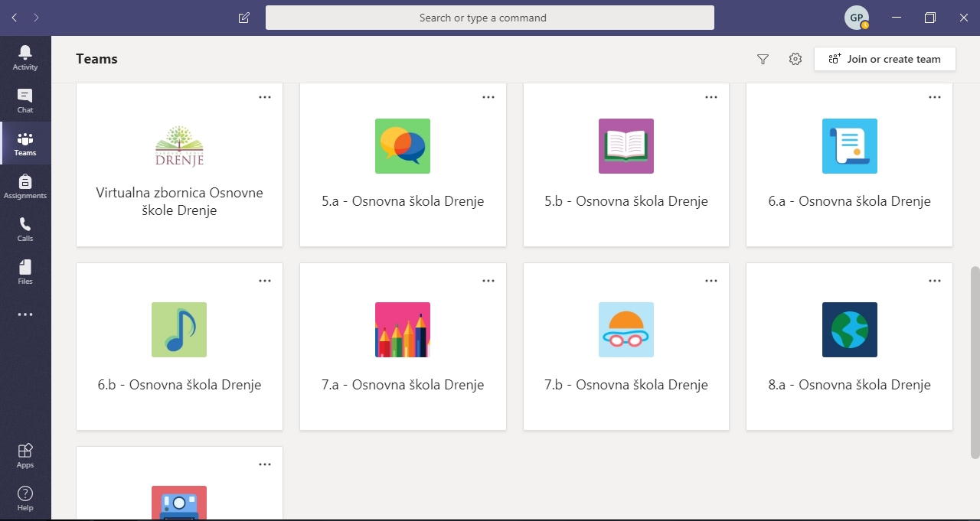Open more options for 5.b team
This screenshot has height=521, width=980.
click(711, 97)
